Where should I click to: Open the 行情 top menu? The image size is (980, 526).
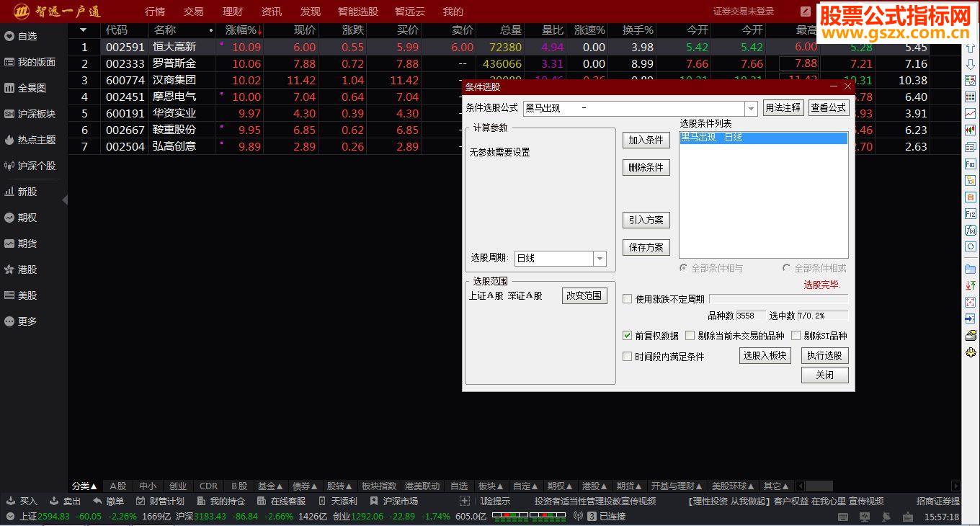155,12
